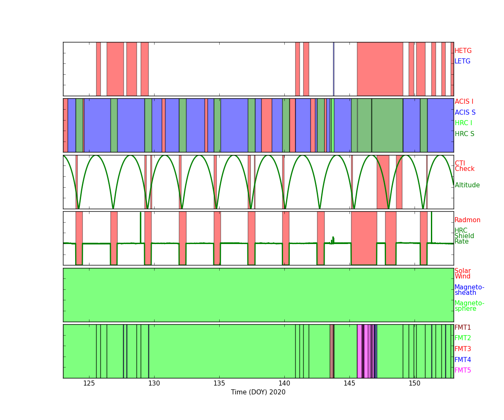504x420 pixels.
Task: Click the HRC I legend label
Action: pos(463,123)
